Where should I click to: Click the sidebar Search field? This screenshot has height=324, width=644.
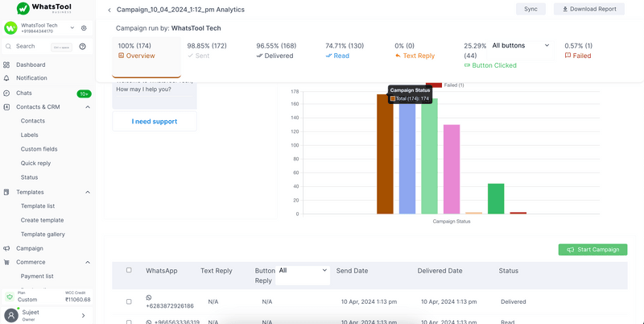[x=32, y=47]
